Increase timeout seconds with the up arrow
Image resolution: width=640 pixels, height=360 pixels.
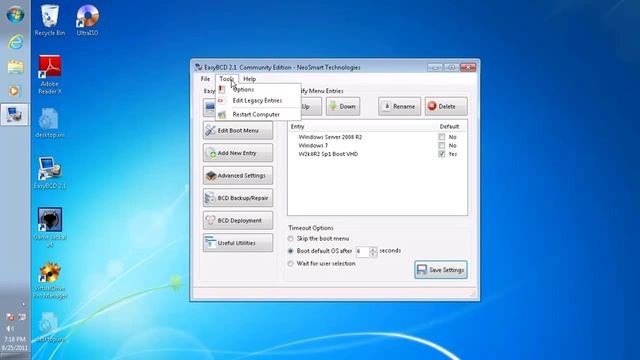(x=373, y=249)
